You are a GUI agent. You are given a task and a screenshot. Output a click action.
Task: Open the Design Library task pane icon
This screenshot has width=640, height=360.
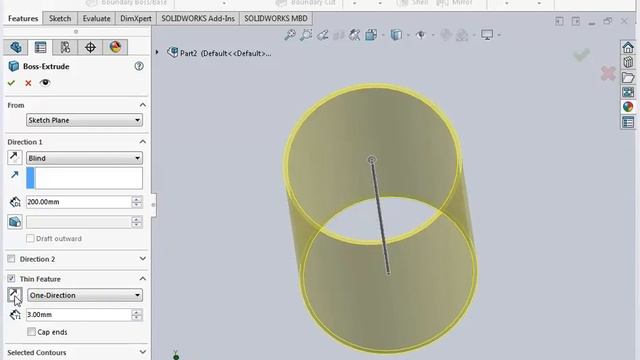(628, 62)
